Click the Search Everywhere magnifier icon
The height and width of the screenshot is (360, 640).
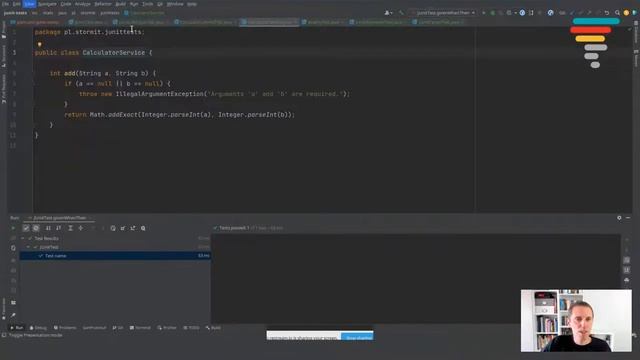pos(617,13)
